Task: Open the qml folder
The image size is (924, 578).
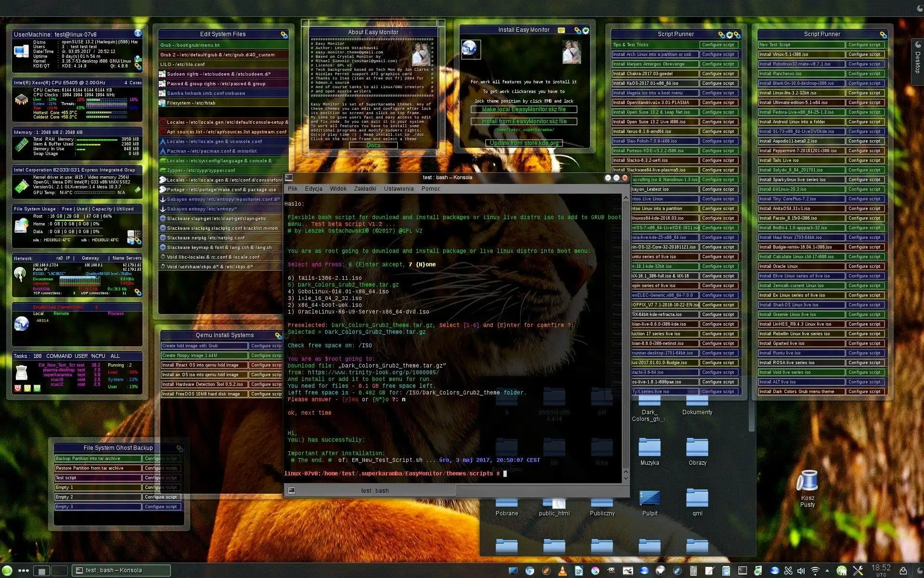Action: (x=697, y=502)
